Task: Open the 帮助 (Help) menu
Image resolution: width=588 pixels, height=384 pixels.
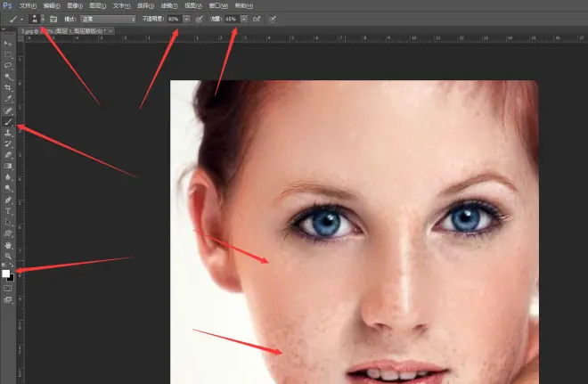Action: (x=243, y=5)
